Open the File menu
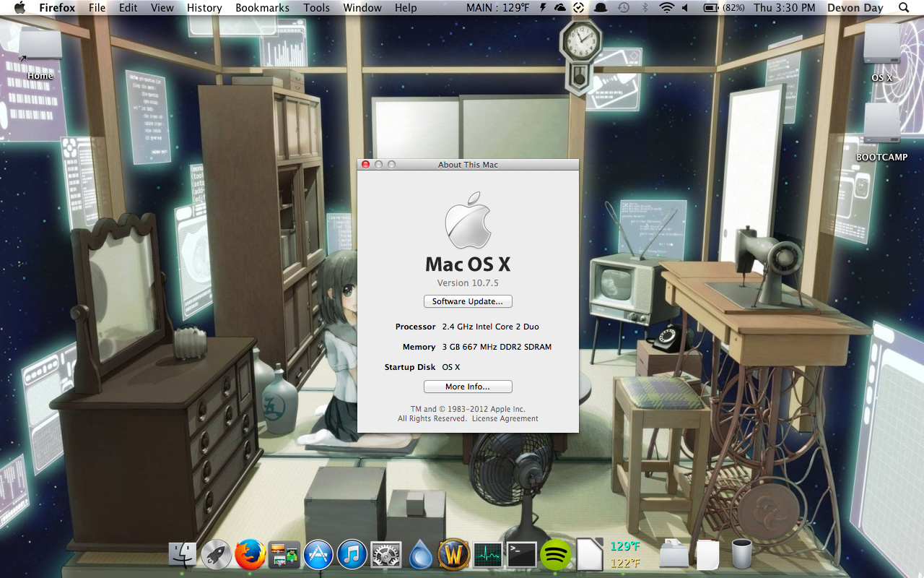This screenshot has height=578, width=924. tap(97, 8)
